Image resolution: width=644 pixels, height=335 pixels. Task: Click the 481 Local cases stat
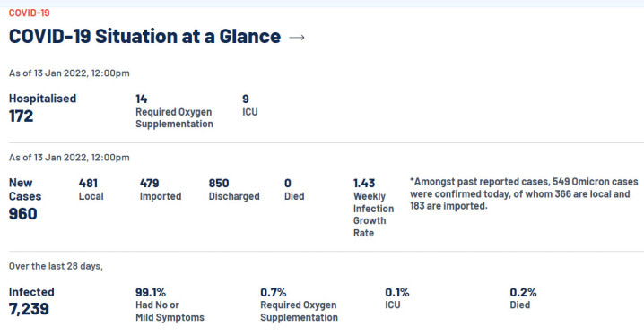tap(91, 189)
